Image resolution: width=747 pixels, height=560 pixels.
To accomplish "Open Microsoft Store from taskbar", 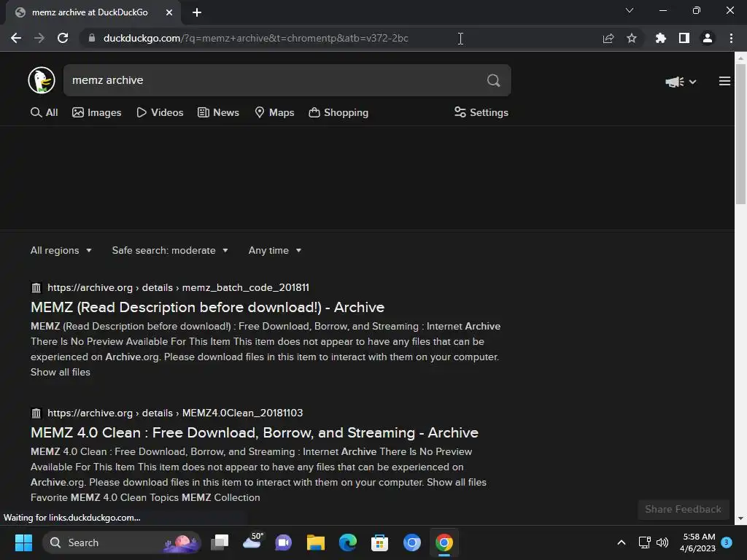I will pos(379,542).
